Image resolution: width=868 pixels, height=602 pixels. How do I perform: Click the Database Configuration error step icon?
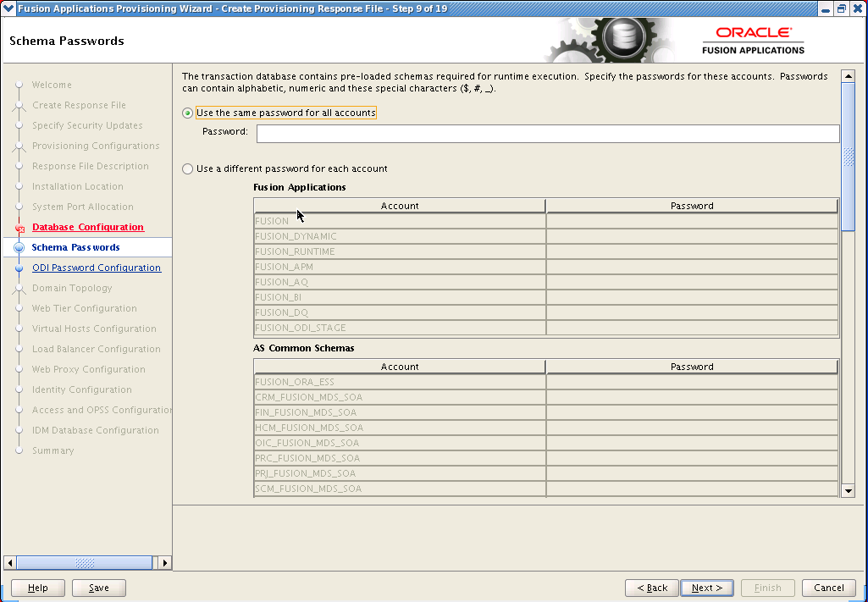19,228
